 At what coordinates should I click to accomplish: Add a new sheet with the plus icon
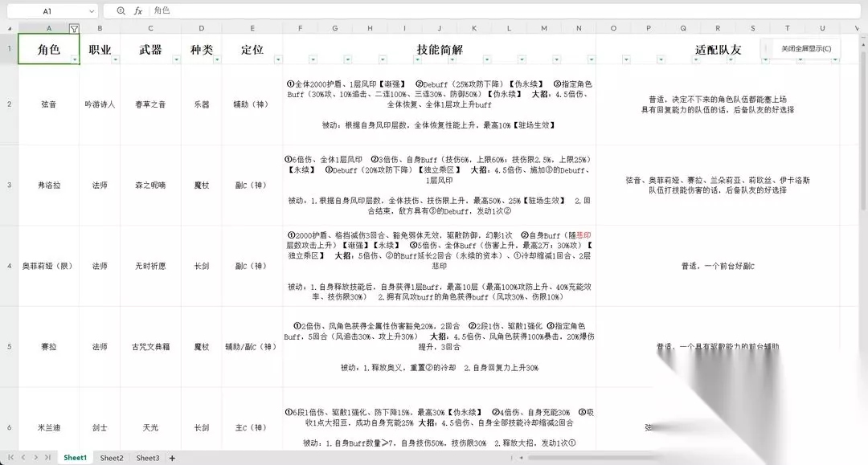(172, 458)
